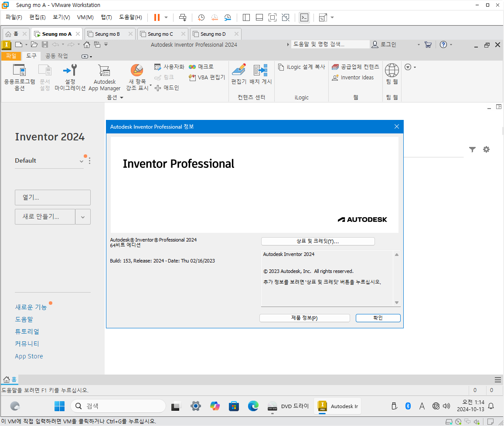Screen dimensions: 504x426
Task: Click the 제품 정보(P) button
Action: pos(304,318)
